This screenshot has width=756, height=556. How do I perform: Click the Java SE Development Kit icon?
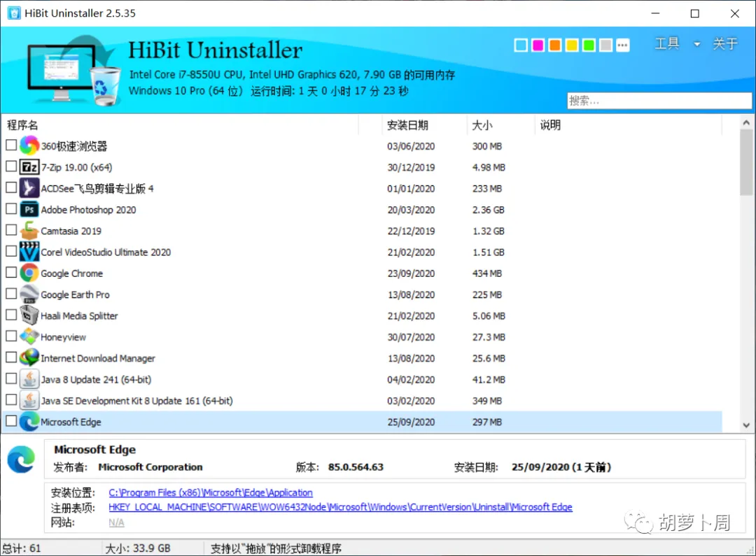pyautogui.click(x=29, y=400)
